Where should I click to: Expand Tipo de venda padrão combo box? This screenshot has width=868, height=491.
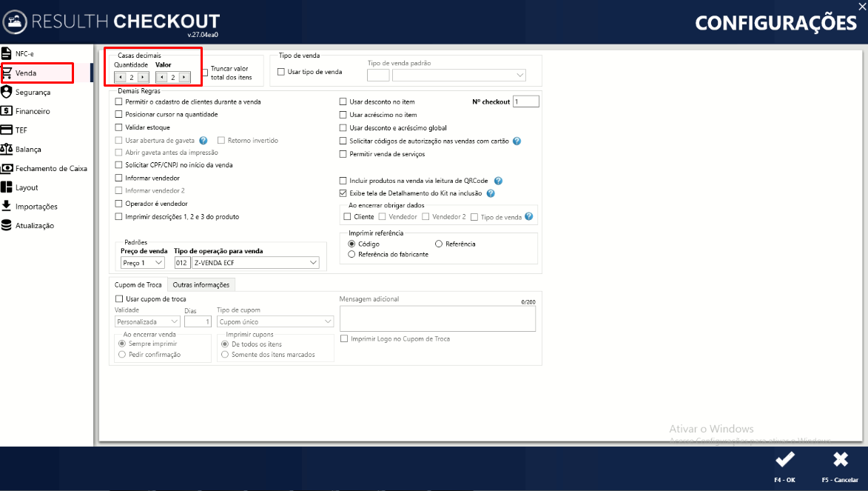(459, 75)
